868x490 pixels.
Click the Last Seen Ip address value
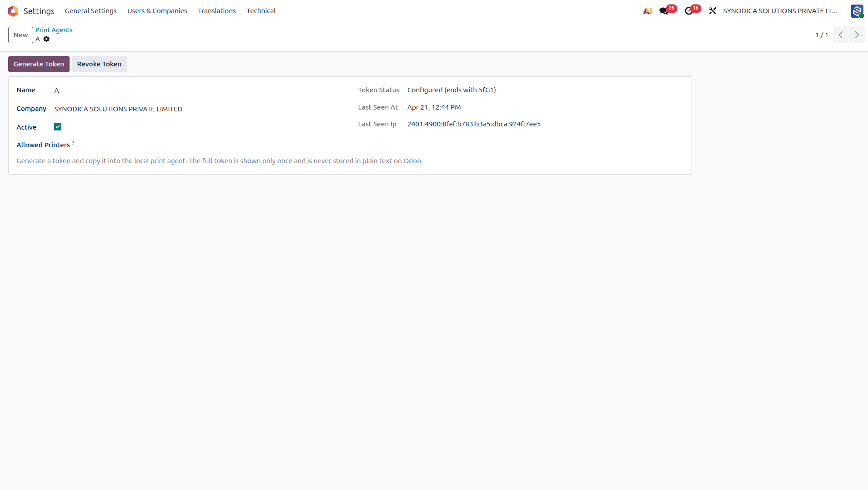tap(474, 124)
